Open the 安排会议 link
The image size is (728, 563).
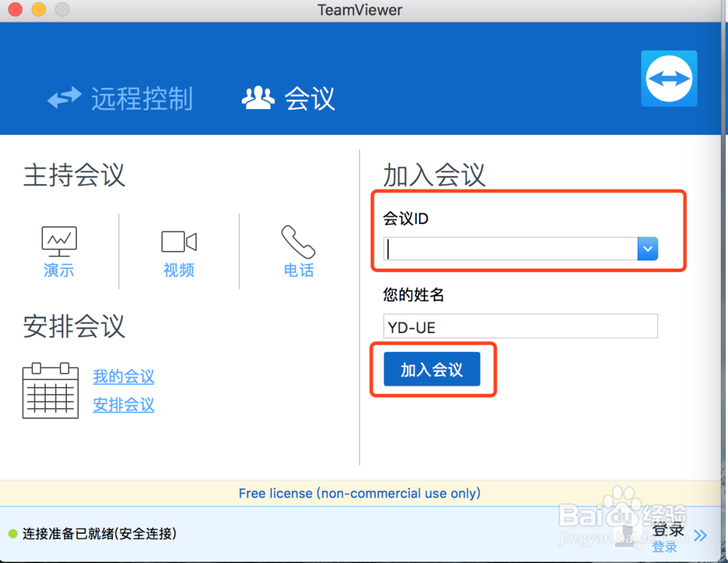click(x=123, y=405)
